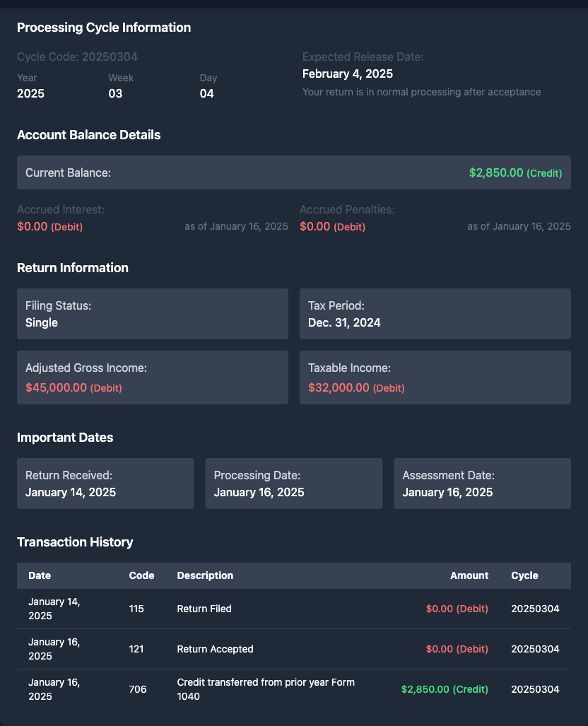This screenshot has width=588, height=726.
Task: Select the Return Accepted transaction row
Action: coord(293,649)
